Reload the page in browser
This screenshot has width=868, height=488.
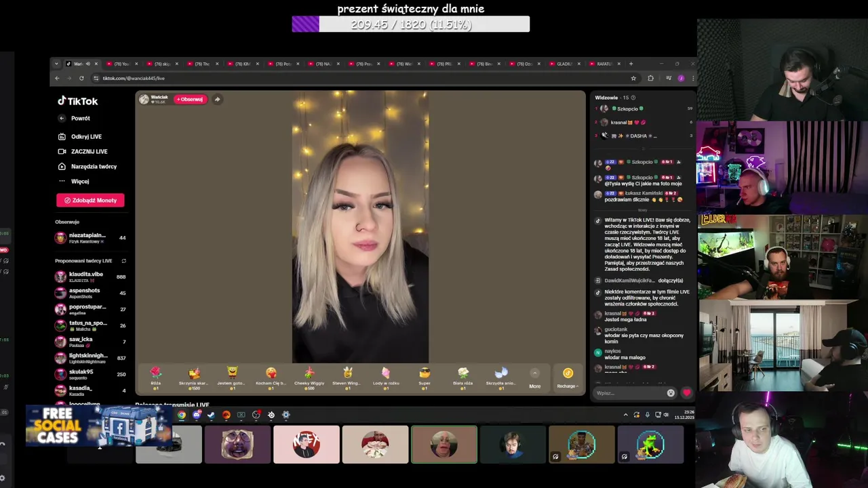(x=81, y=78)
